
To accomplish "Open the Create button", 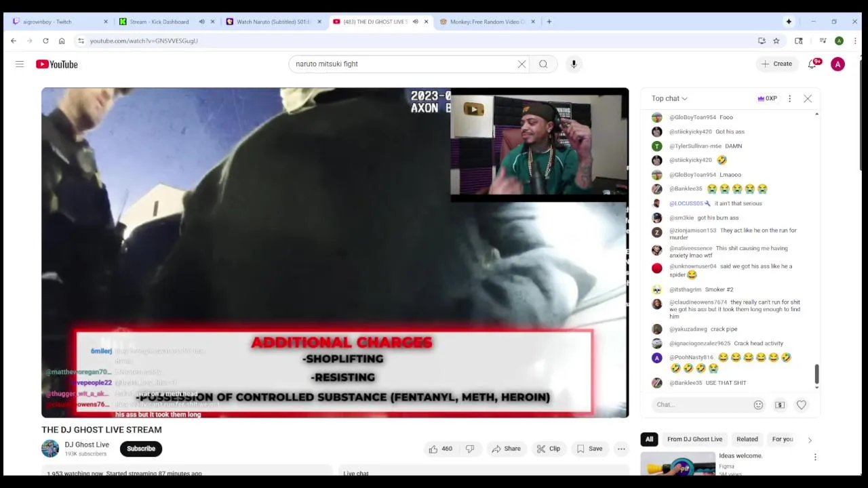I will (x=776, y=64).
